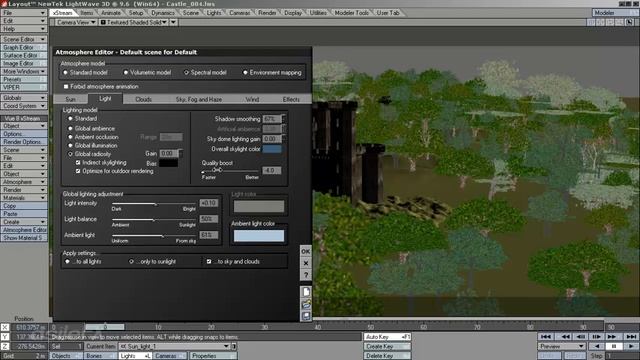Toggle Forbid atmosphere animation checkbox

pyautogui.click(x=66, y=87)
